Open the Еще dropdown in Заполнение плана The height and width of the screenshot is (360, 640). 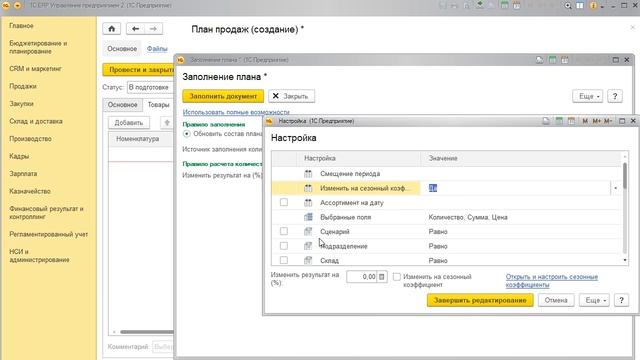click(x=587, y=96)
